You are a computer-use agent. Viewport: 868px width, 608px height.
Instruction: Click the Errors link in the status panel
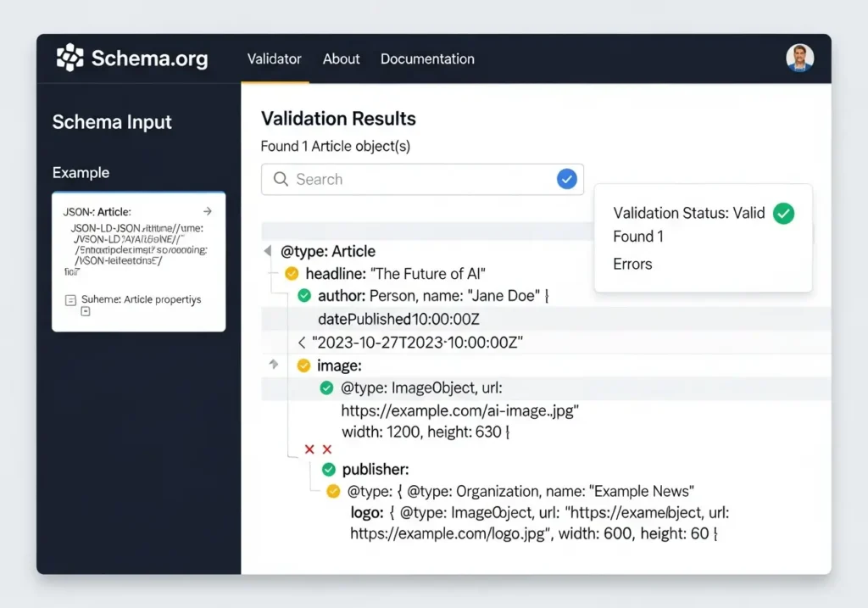pos(632,264)
